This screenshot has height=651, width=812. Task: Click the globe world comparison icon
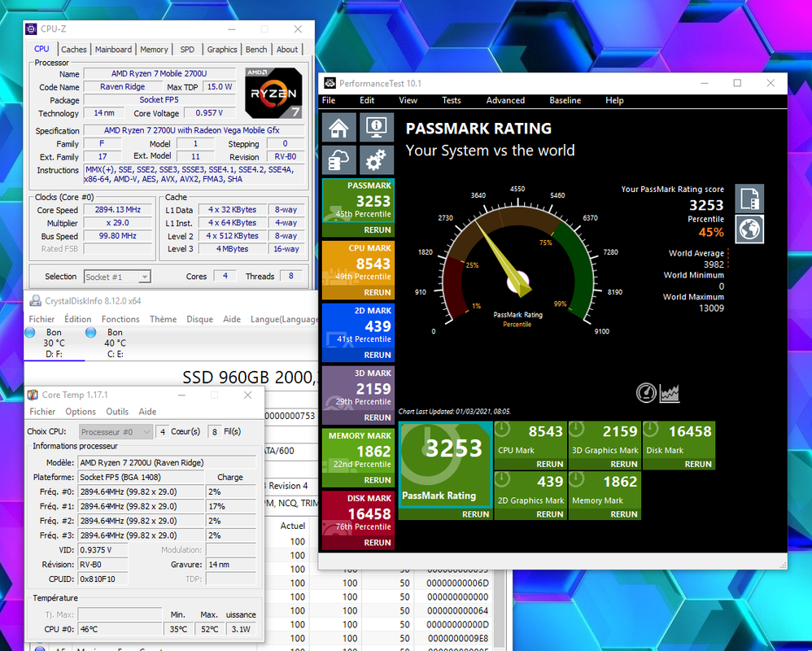pyautogui.click(x=749, y=229)
